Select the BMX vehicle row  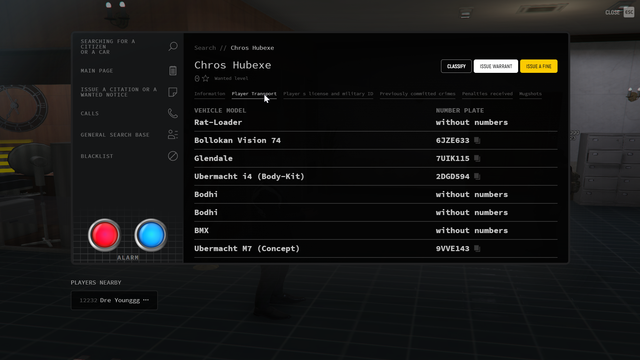(376, 230)
